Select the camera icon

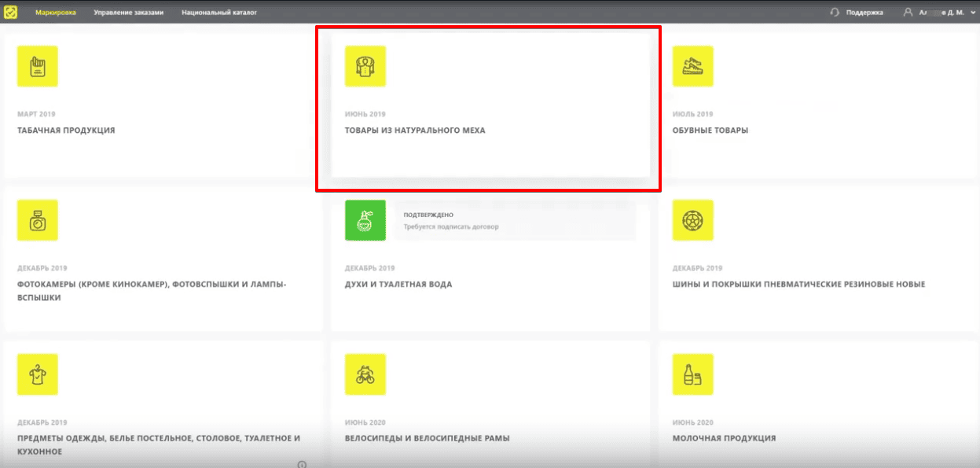pyautogui.click(x=38, y=220)
